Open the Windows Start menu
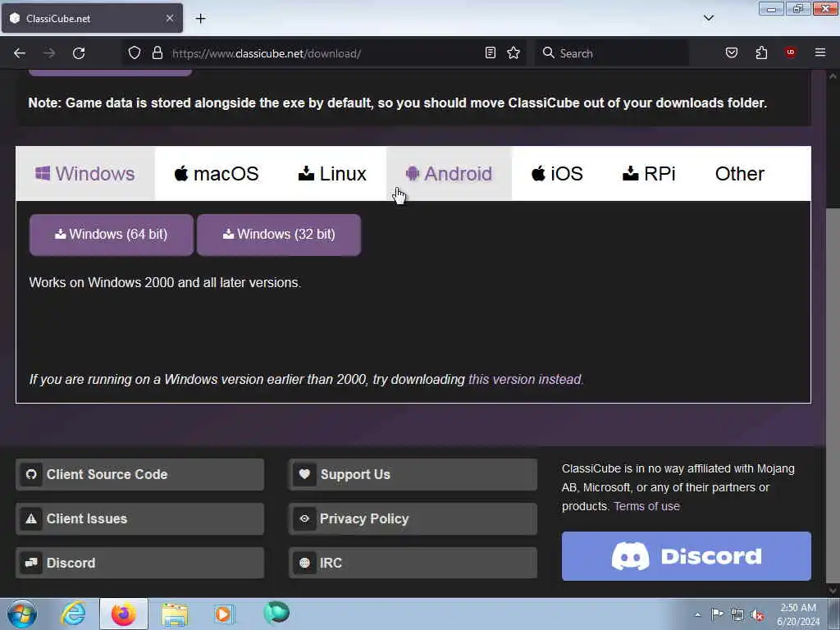The image size is (840, 630). 22,614
